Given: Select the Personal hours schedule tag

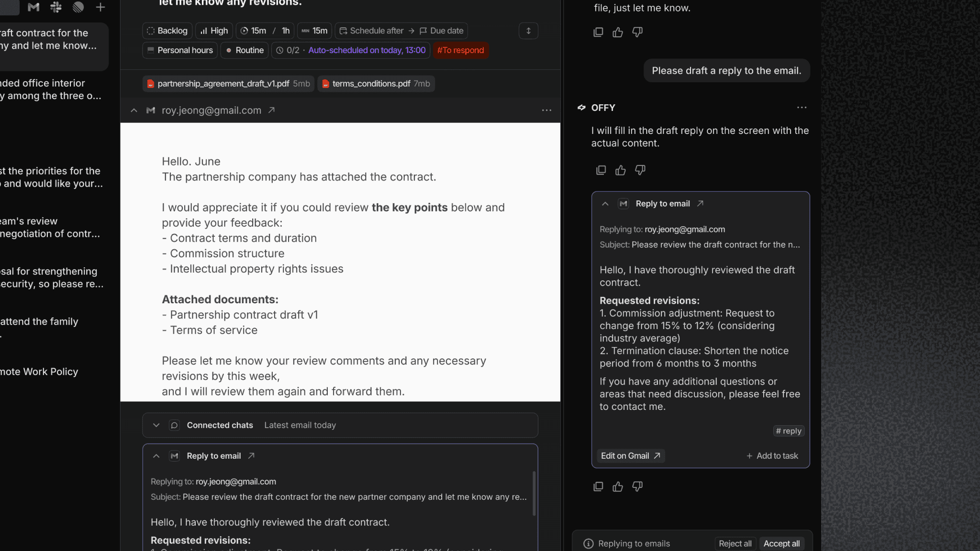Looking at the screenshot, I should click(x=180, y=50).
